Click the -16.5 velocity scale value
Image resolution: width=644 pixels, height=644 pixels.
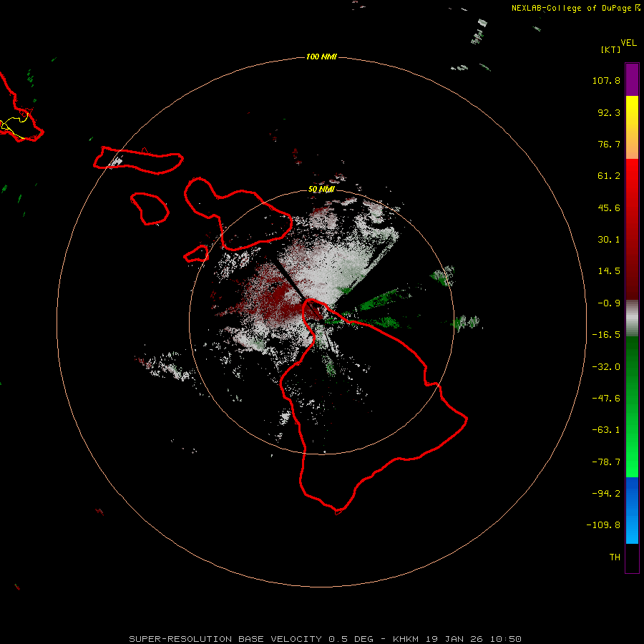pos(606,335)
